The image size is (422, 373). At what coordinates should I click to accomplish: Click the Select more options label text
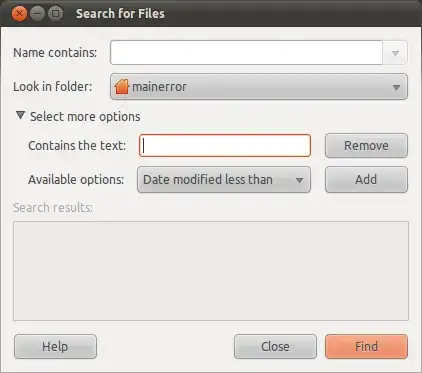click(x=85, y=117)
